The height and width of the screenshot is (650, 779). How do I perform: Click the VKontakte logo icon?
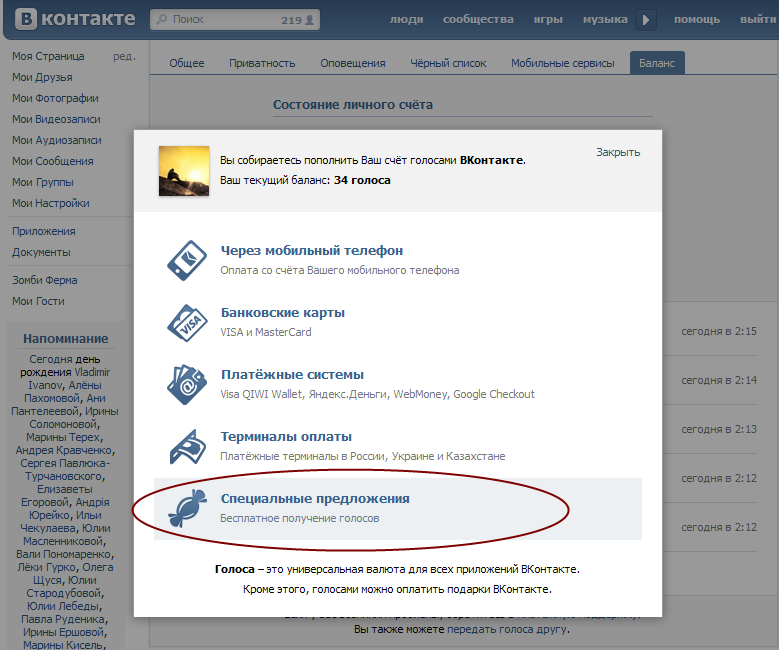tap(26, 19)
